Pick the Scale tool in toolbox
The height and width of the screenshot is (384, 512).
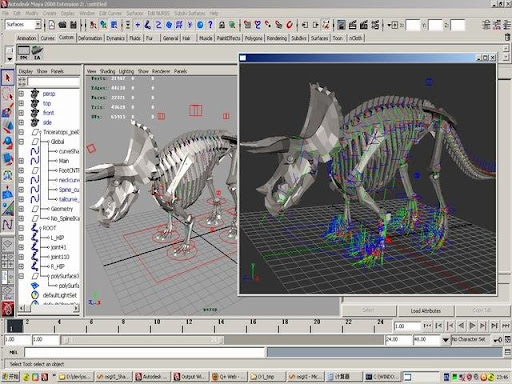point(8,159)
